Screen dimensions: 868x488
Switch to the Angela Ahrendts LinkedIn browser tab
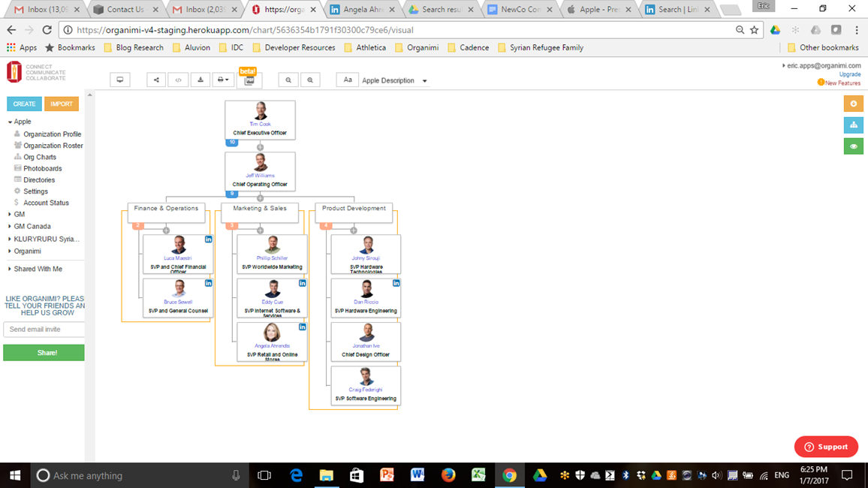[x=363, y=10]
